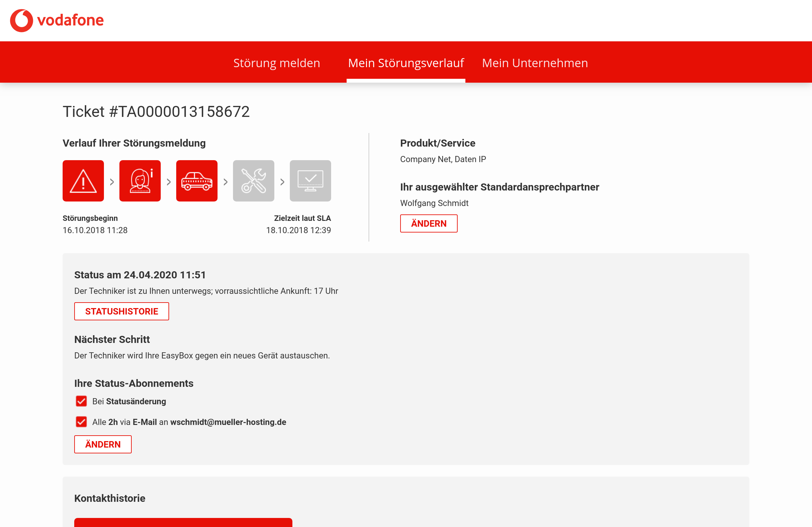Open the Störung melden tab
812x527 pixels.
pyautogui.click(x=277, y=63)
